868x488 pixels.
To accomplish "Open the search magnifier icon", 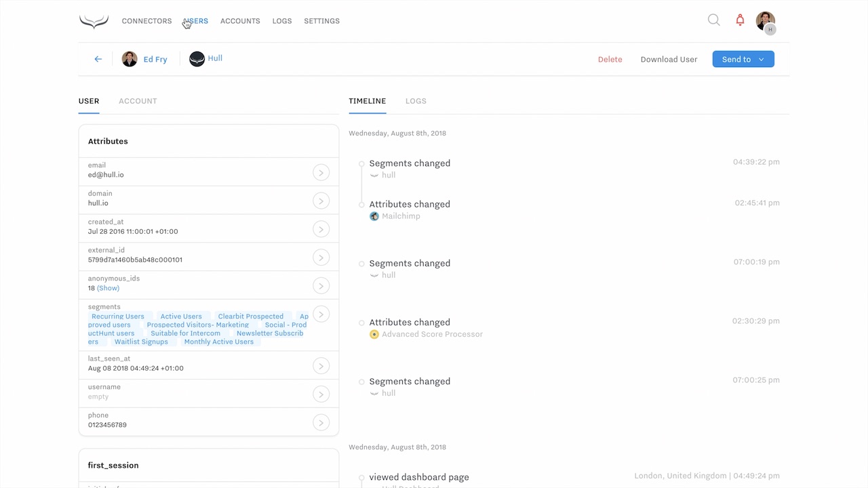I will pos(713,20).
